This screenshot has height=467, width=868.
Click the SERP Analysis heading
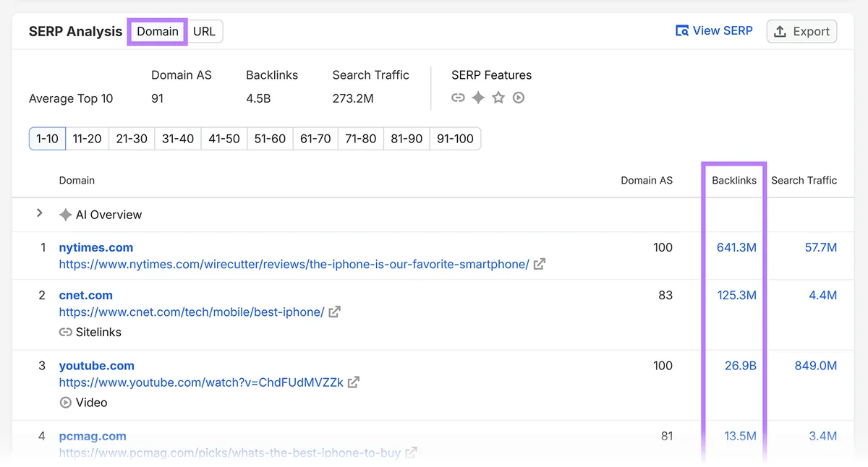click(x=76, y=31)
